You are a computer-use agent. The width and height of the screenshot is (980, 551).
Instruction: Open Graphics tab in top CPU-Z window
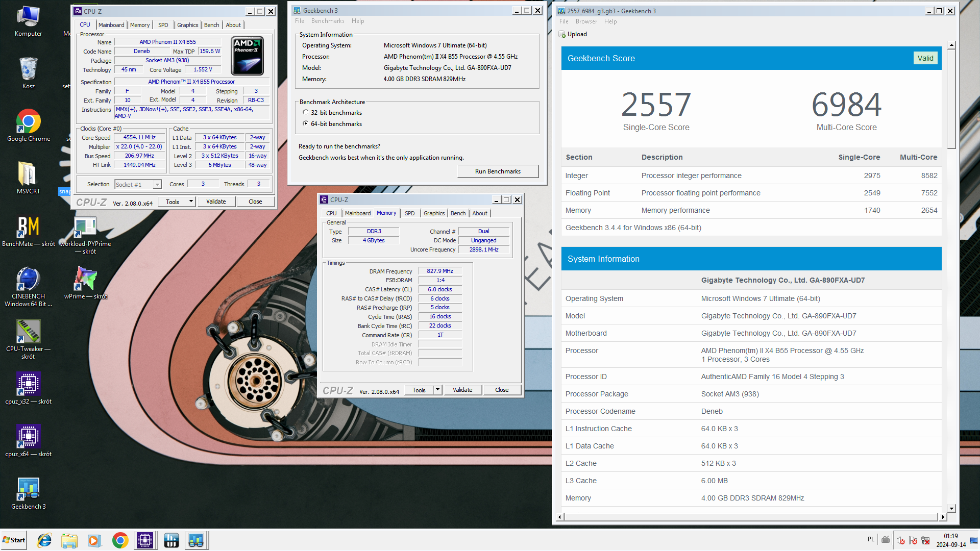(x=187, y=25)
